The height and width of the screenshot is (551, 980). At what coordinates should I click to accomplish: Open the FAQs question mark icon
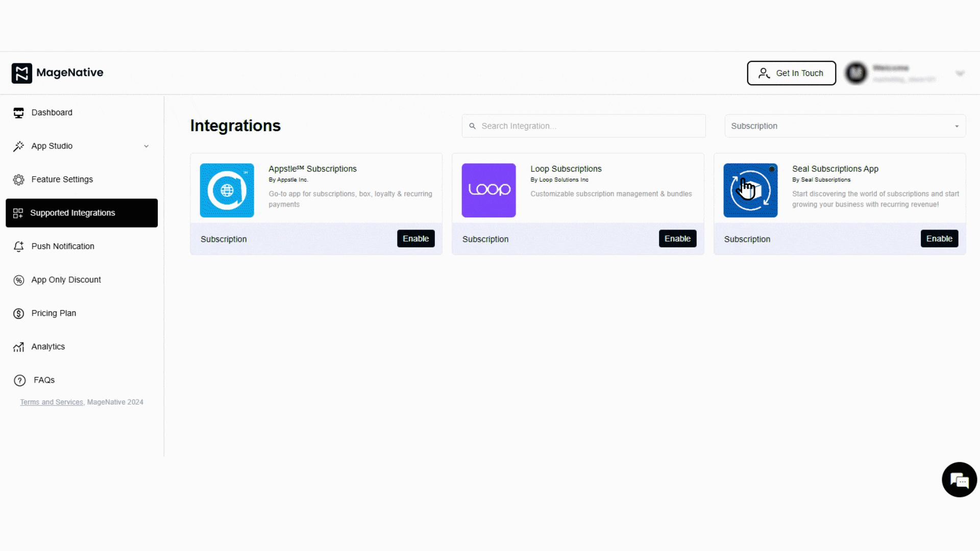point(19,380)
